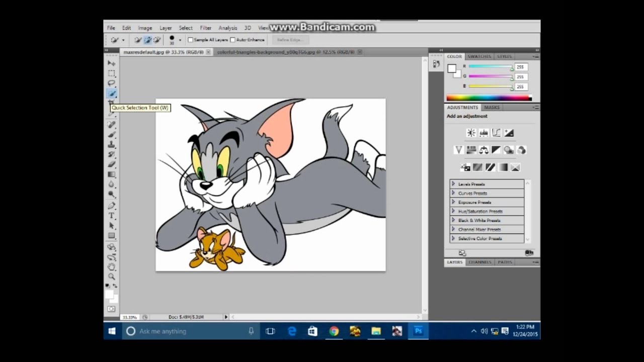
Task: Select the Hand tool
Action: coord(111,267)
